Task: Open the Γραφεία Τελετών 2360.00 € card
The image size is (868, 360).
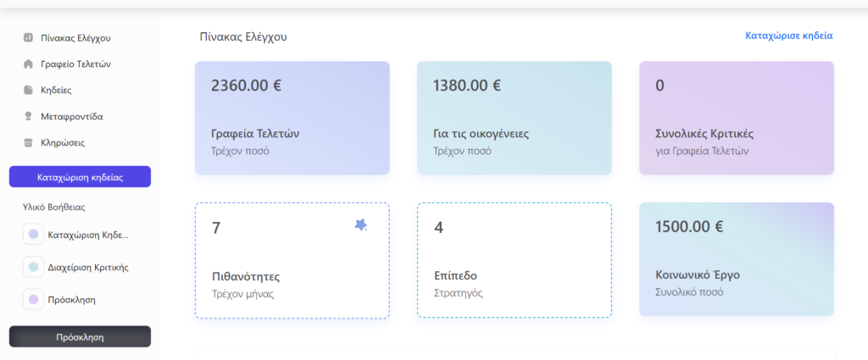Action: pyautogui.click(x=292, y=118)
